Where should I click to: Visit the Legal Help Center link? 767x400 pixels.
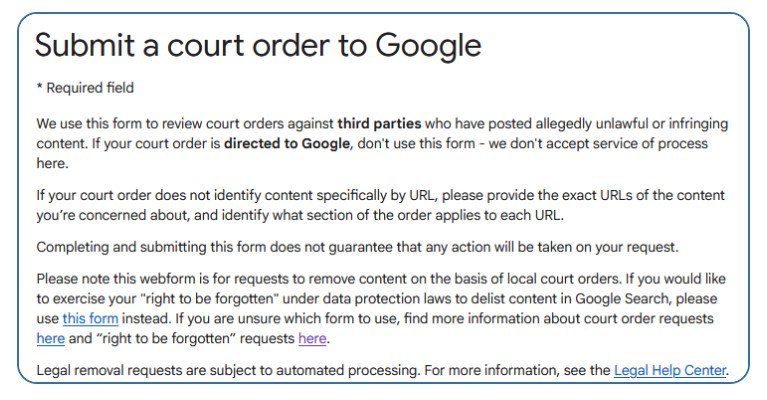pyautogui.click(x=670, y=370)
